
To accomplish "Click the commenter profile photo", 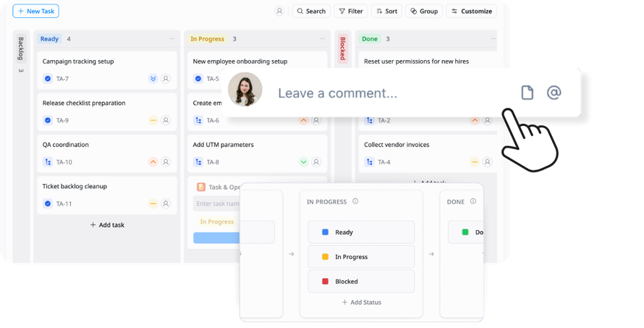I will pos(245,90).
